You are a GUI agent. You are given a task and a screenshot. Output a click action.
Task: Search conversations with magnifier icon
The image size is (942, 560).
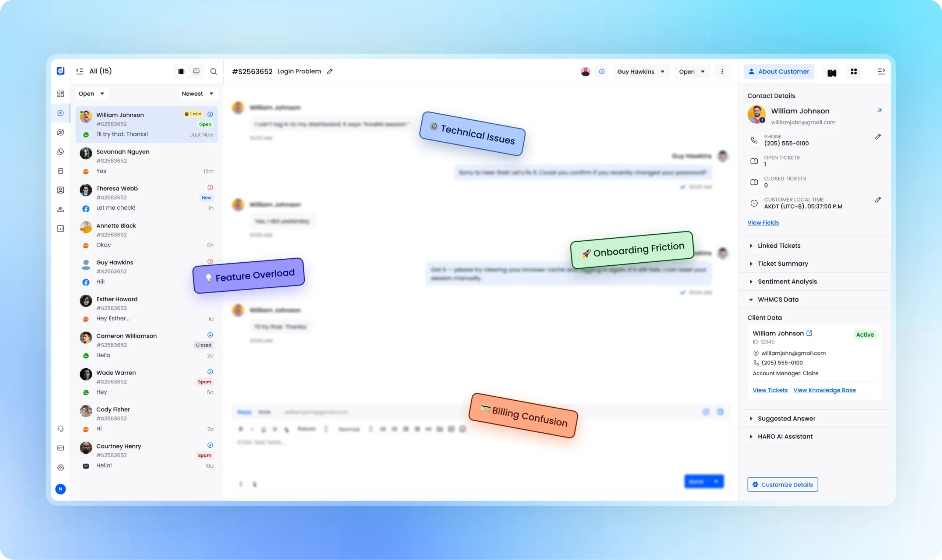pyautogui.click(x=214, y=71)
